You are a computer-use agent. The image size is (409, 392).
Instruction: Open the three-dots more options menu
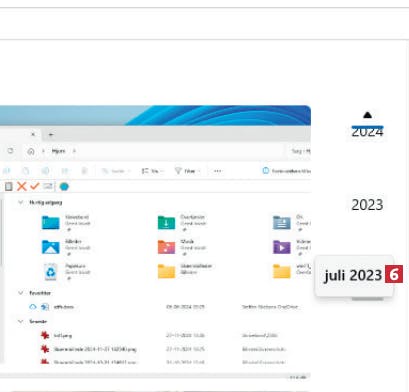tap(218, 171)
